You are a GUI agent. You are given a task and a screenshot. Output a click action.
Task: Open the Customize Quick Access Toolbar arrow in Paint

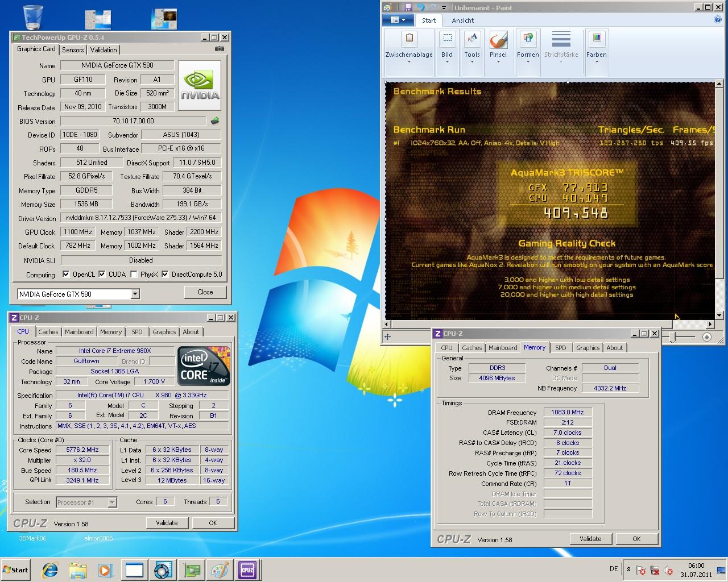coord(445,7)
